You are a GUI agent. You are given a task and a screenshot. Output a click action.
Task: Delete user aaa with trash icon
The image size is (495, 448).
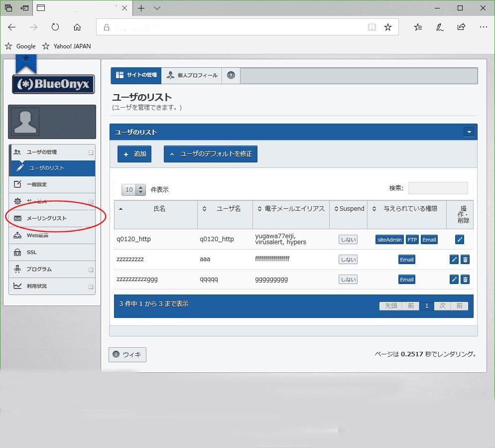465,259
